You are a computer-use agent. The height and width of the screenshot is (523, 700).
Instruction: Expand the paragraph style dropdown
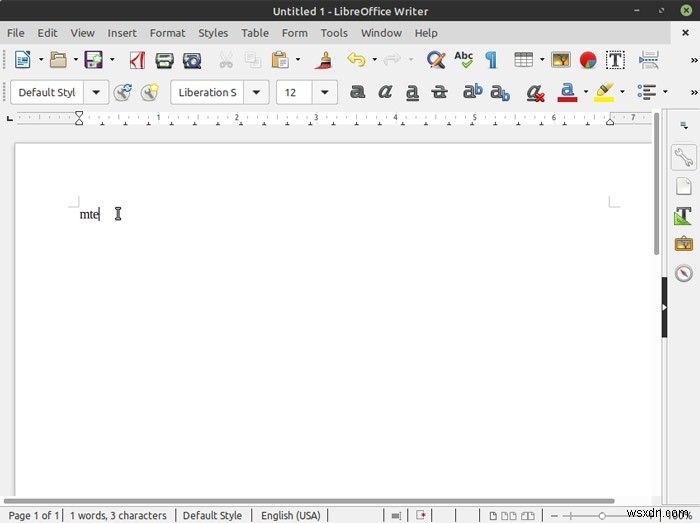pyautogui.click(x=96, y=92)
